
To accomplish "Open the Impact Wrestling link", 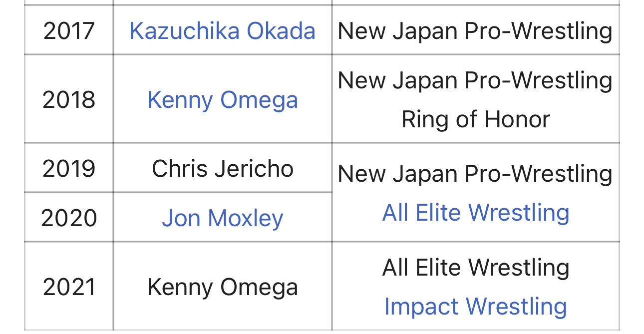I will coord(476,307).
